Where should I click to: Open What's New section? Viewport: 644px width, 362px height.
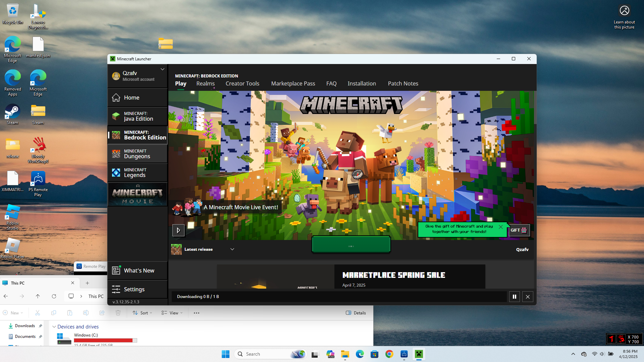pyautogui.click(x=138, y=270)
